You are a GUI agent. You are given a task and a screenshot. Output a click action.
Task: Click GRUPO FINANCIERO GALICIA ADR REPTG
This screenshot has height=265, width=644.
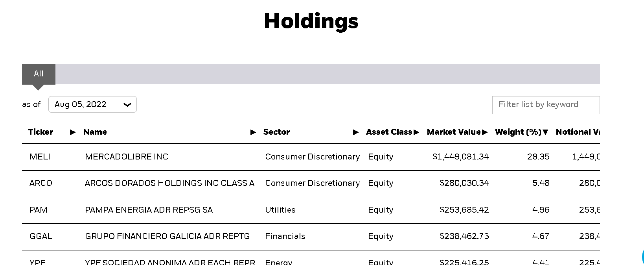pyautogui.click(x=167, y=236)
